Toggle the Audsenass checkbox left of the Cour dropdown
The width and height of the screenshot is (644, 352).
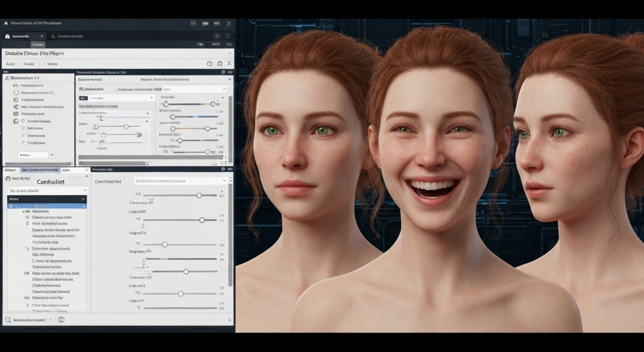click(x=118, y=89)
